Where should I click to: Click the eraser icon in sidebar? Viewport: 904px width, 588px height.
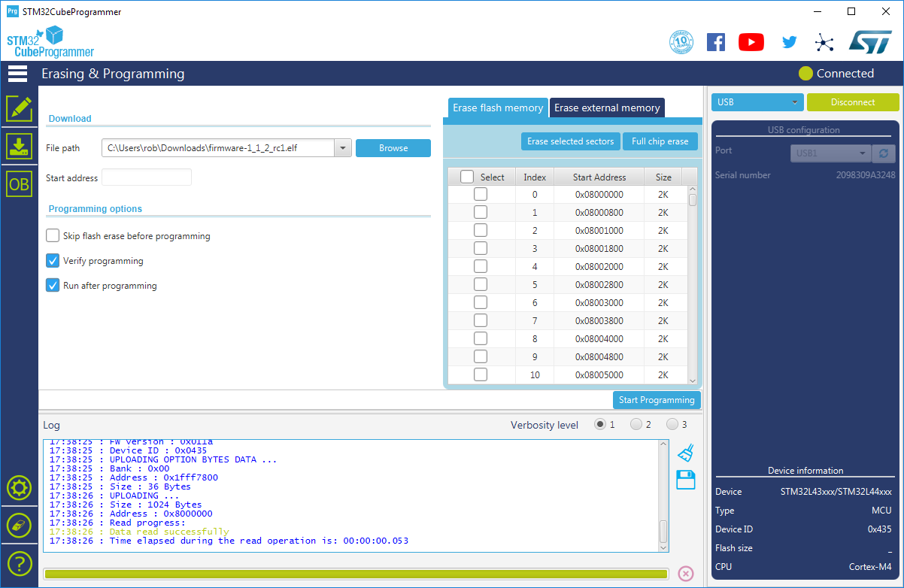19,526
